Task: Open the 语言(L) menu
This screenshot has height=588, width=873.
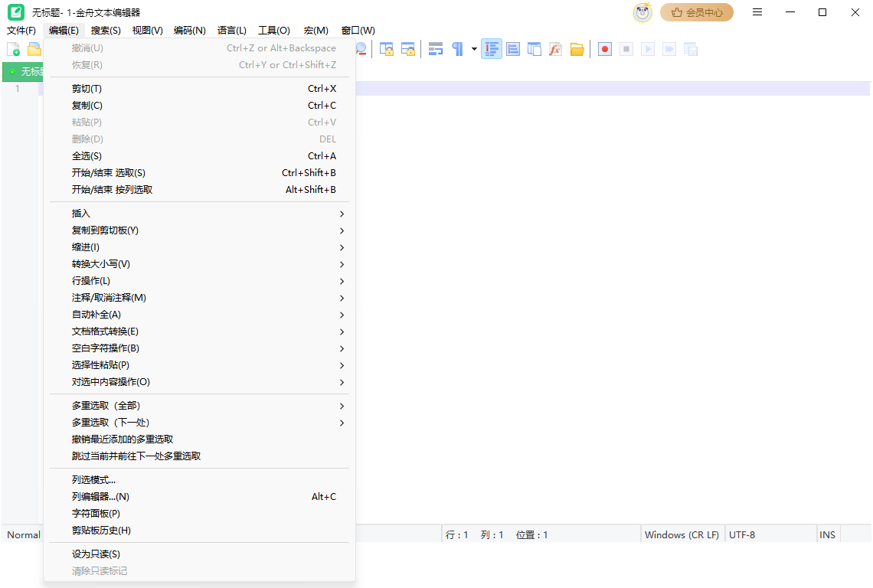Action: 231,30
